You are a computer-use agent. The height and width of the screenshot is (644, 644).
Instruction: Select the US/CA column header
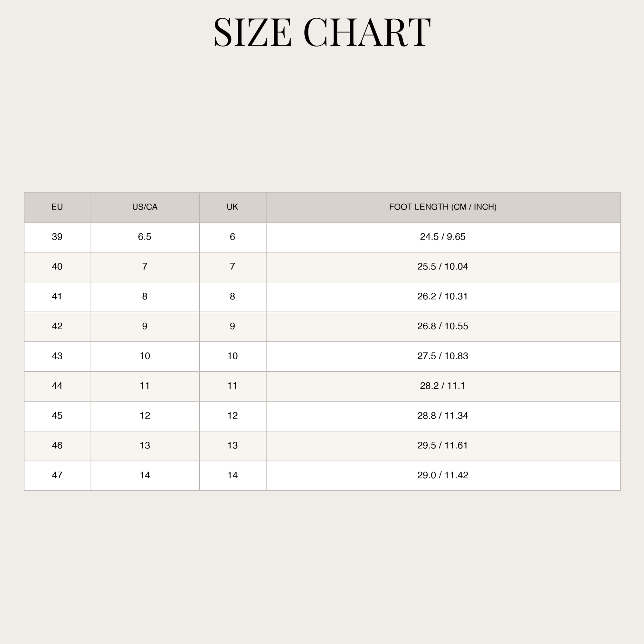click(x=145, y=207)
